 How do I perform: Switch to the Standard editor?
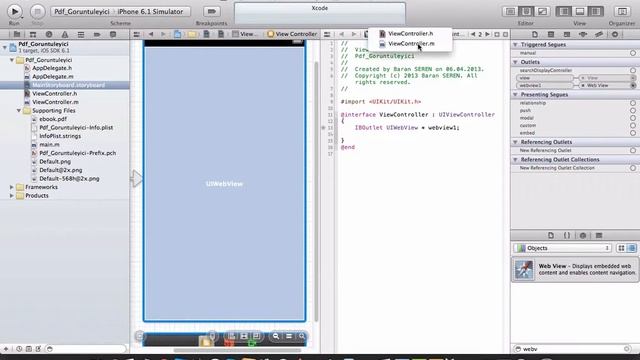(510, 11)
